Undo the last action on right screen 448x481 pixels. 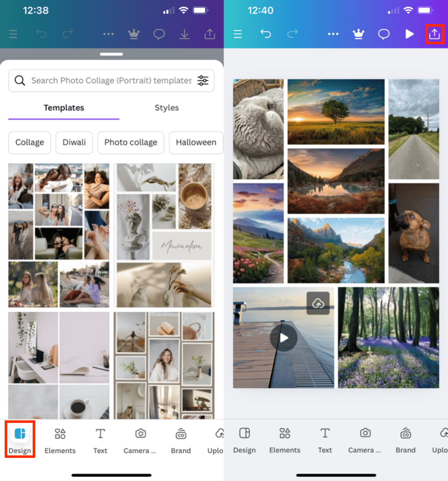pos(266,34)
